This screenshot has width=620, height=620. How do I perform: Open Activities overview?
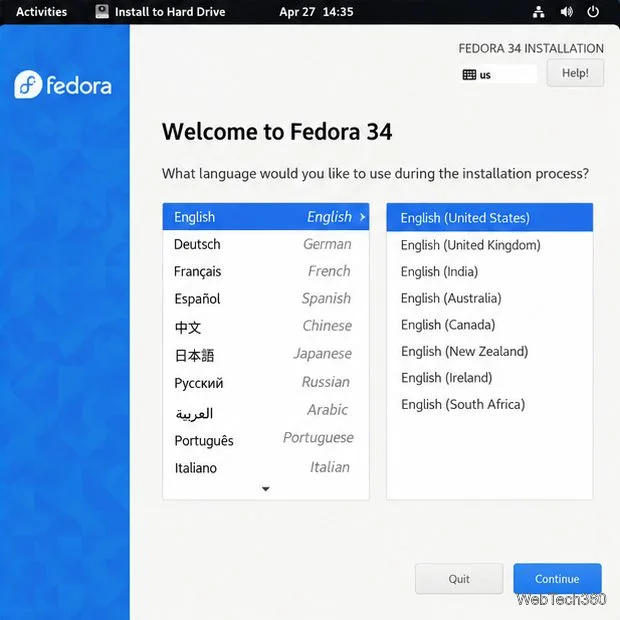coord(42,11)
